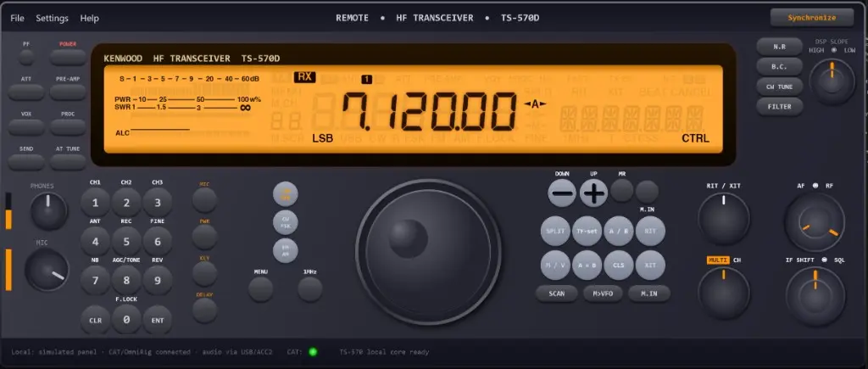Toggle the ATT attenuator button
This screenshot has height=369, width=868.
tap(26, 92)
